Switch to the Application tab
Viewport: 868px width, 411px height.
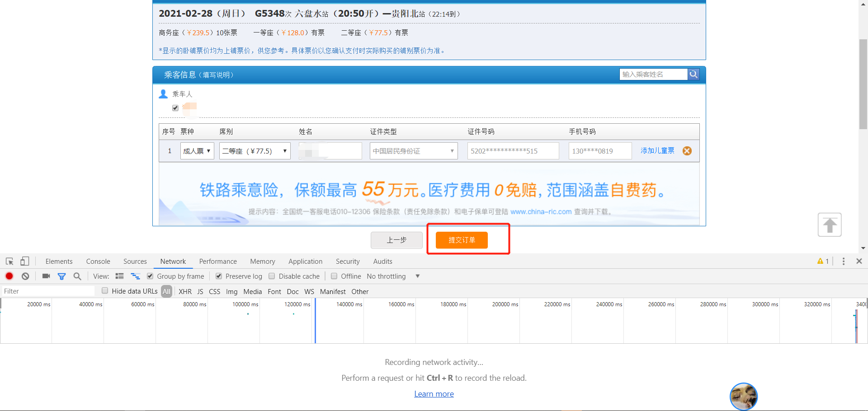point(305,261)
